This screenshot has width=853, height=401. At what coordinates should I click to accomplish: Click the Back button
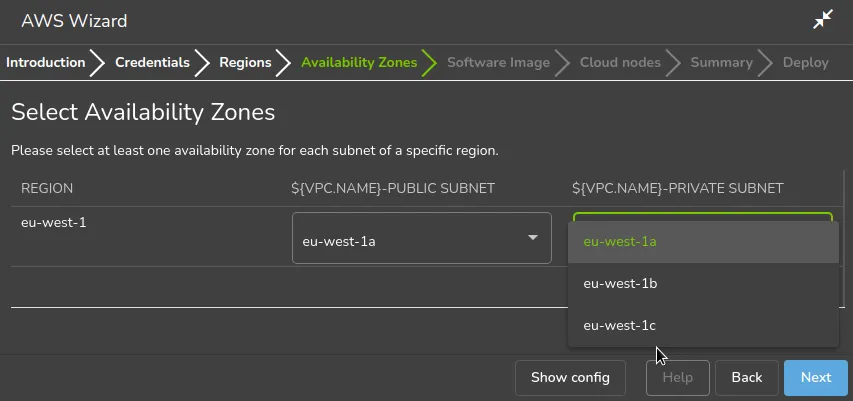pos(747,378)
